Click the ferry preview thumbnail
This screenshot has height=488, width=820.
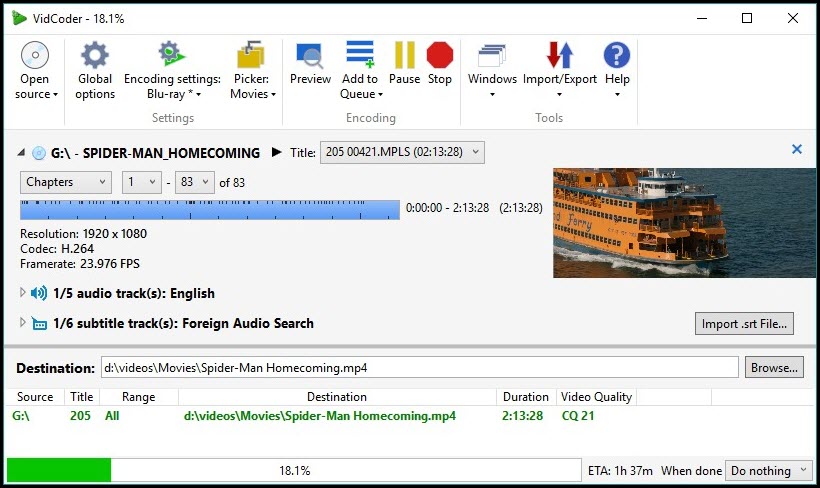click(684, 223)
